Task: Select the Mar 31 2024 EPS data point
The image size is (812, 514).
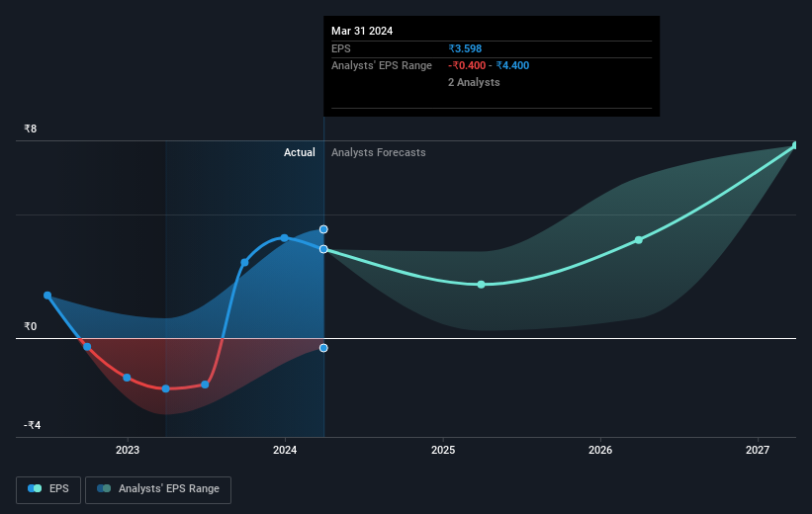Action: tap(323, 249)
